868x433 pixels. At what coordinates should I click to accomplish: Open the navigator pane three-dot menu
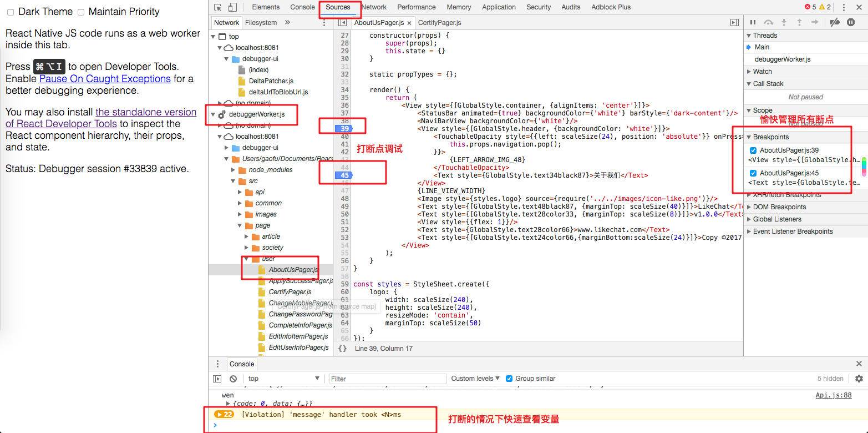[x=324, y=23]
